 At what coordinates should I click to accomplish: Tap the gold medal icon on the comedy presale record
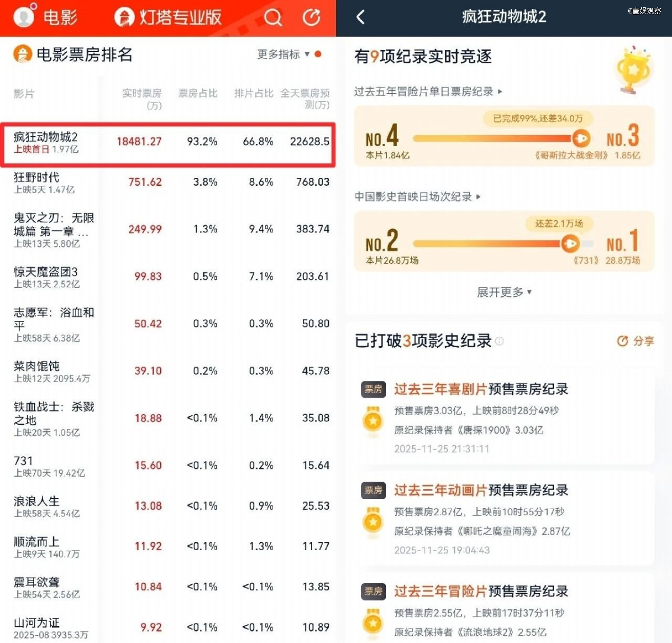374,420
